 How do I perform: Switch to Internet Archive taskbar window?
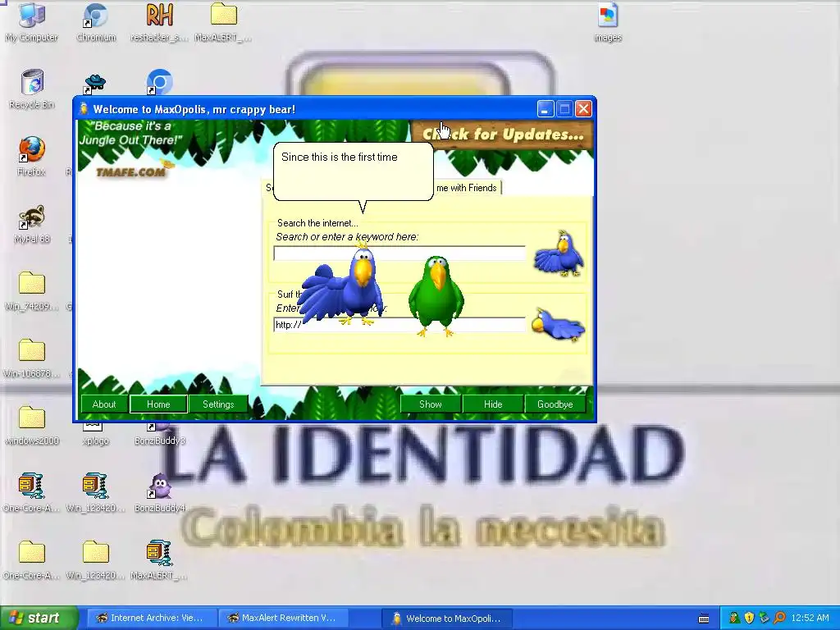(x=151, y=619)
